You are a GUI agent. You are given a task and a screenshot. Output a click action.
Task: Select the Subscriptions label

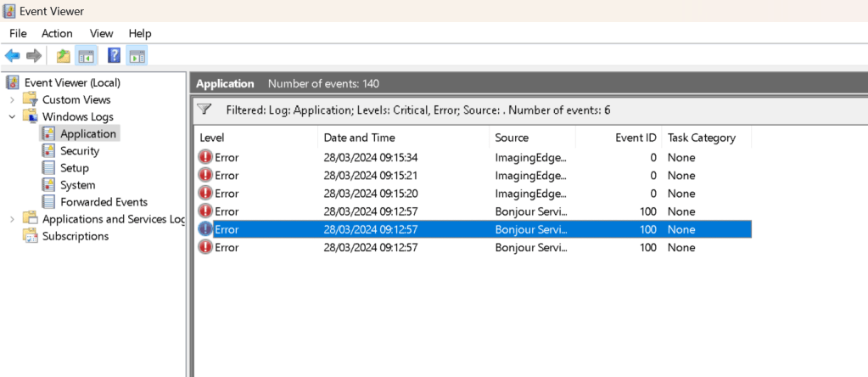click(76, 236)
